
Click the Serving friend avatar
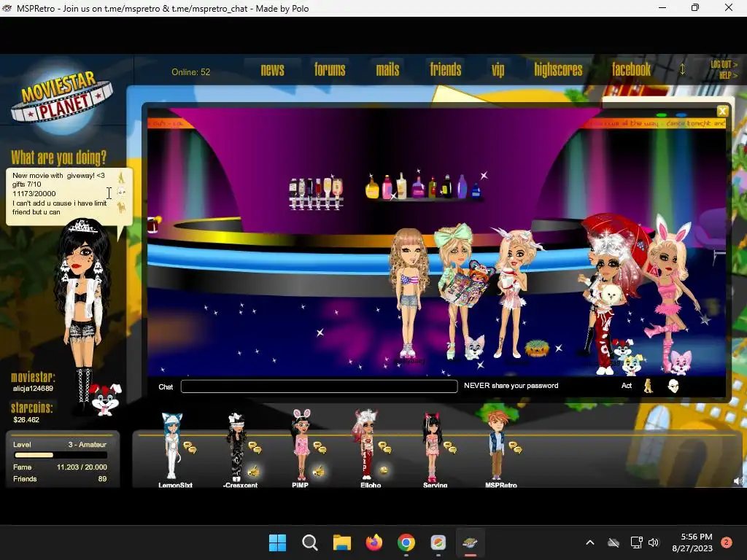point(432,447)
